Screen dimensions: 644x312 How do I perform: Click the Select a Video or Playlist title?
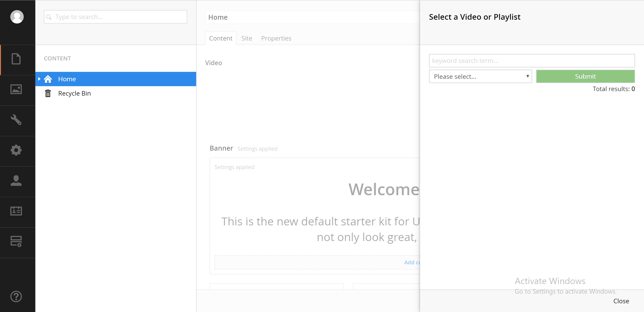click(474, 17)
